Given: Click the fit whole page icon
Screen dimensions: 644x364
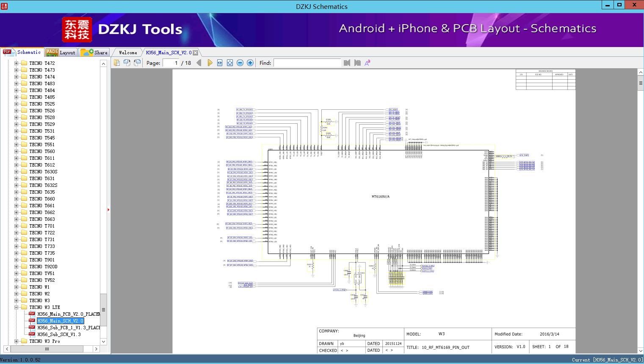Looking at the screenshot, I should point(230,63).
